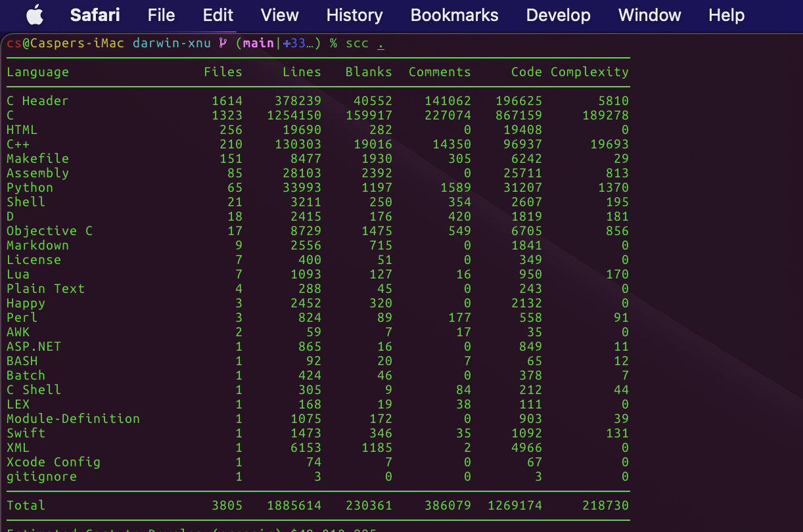Click total lines value 1885614

click(x=294, y=506)
